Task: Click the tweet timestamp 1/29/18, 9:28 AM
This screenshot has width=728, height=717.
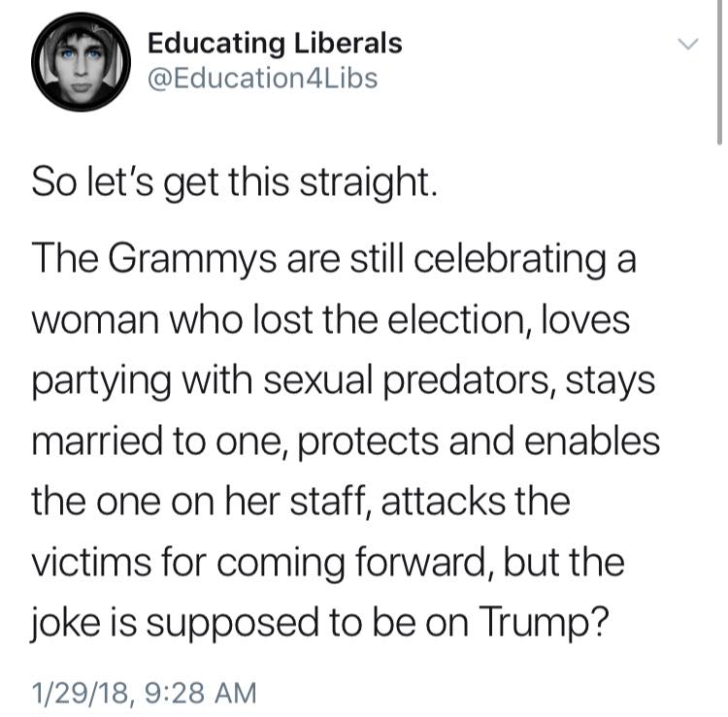Action: point(145,693)
